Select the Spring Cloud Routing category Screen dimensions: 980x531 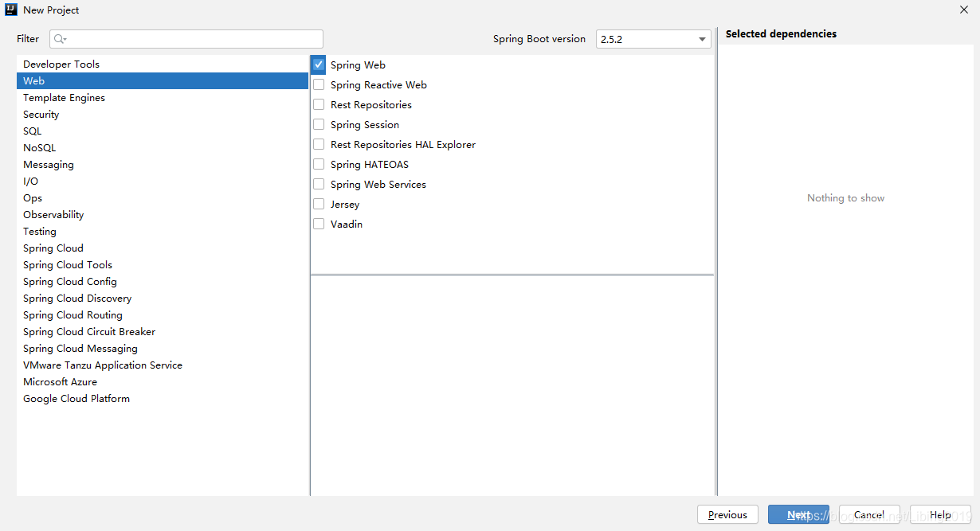coord(163,314)
